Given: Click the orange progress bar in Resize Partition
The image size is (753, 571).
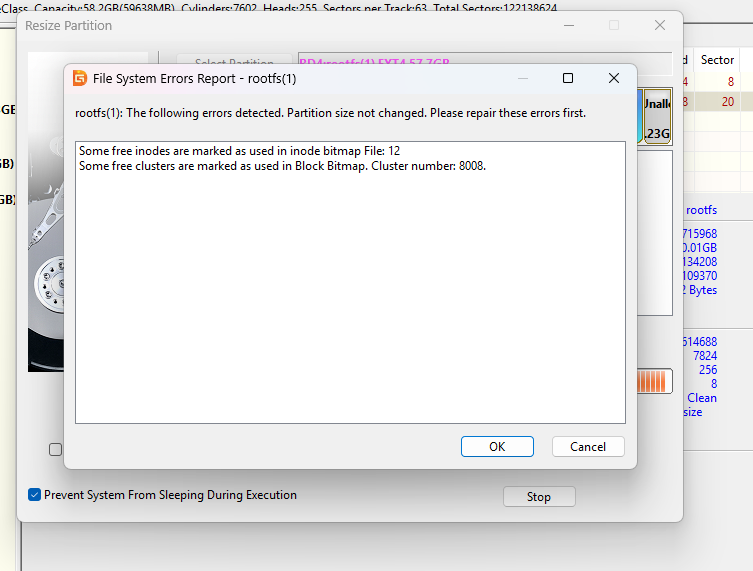Looking at the screenshot, I should pos(654,381).
